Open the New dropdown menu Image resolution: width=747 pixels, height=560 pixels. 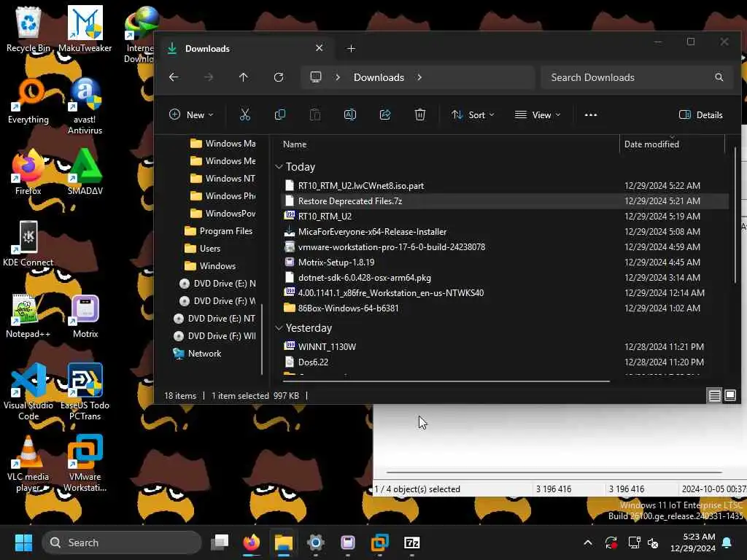coord(192,114)
